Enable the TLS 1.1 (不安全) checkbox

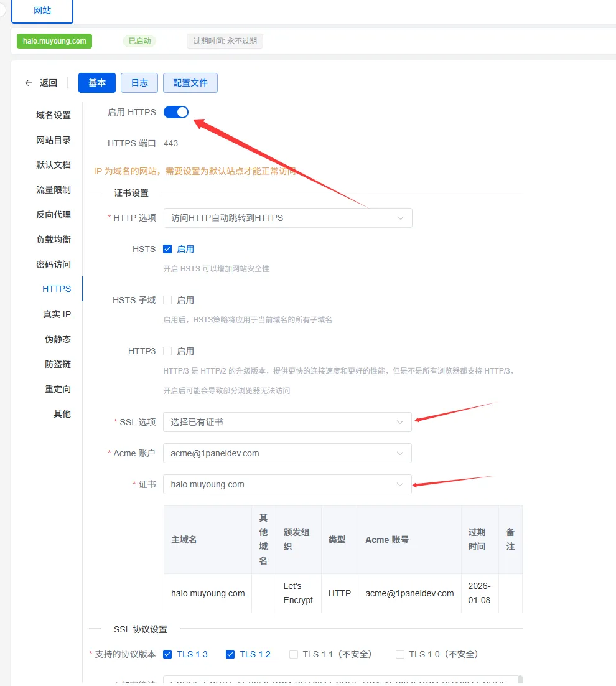point(294,654)
